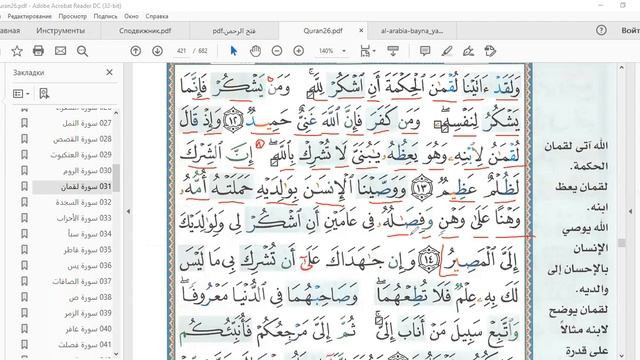Click the bookmarks scrollbar up arrow
This screenshot has height=360, width=640.
coord(116,113)
